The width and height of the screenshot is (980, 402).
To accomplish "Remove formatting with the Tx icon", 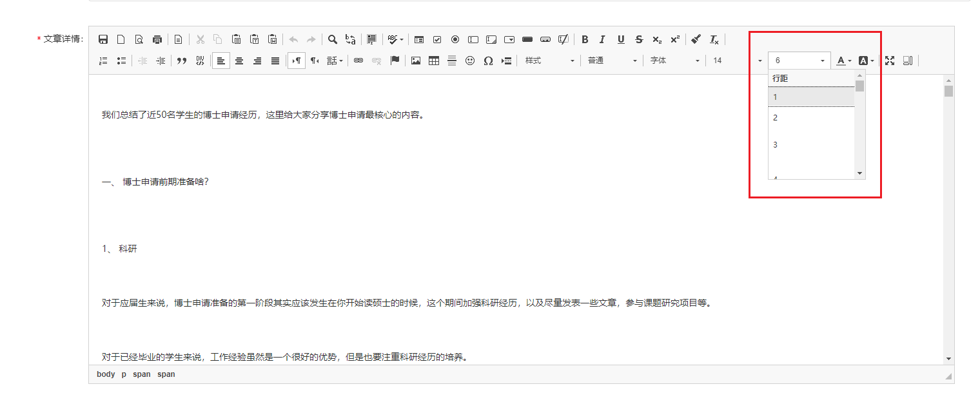I will [x=714, y=39].
